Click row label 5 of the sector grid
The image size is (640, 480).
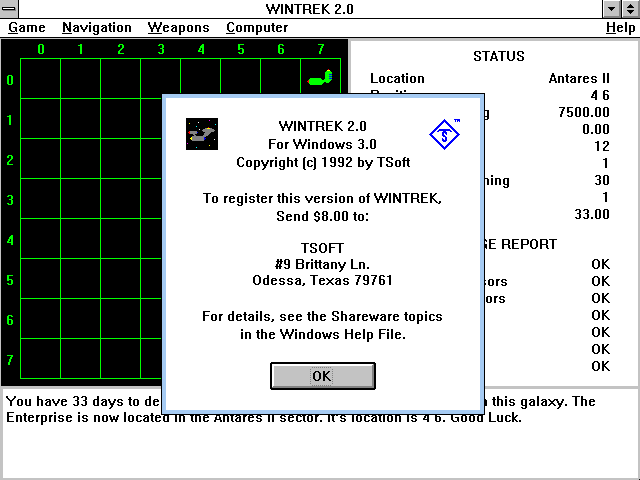[10, 280]
